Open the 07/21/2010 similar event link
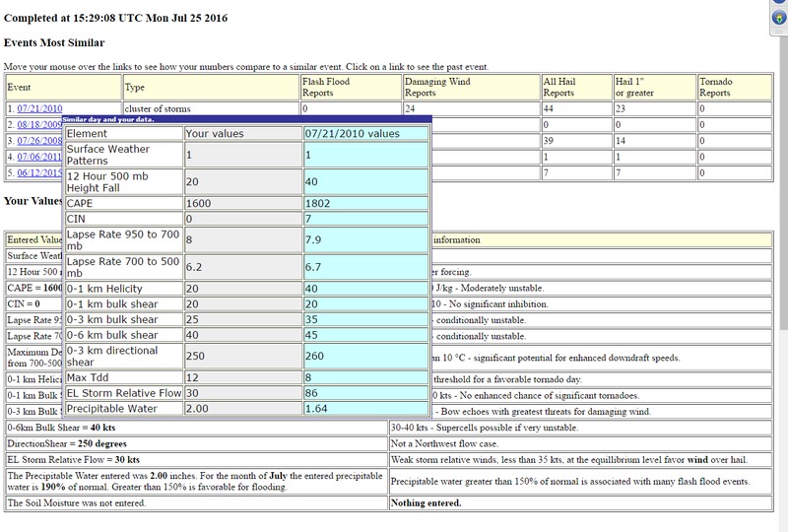Screen dimensions: 788x532 click(39, 108)
